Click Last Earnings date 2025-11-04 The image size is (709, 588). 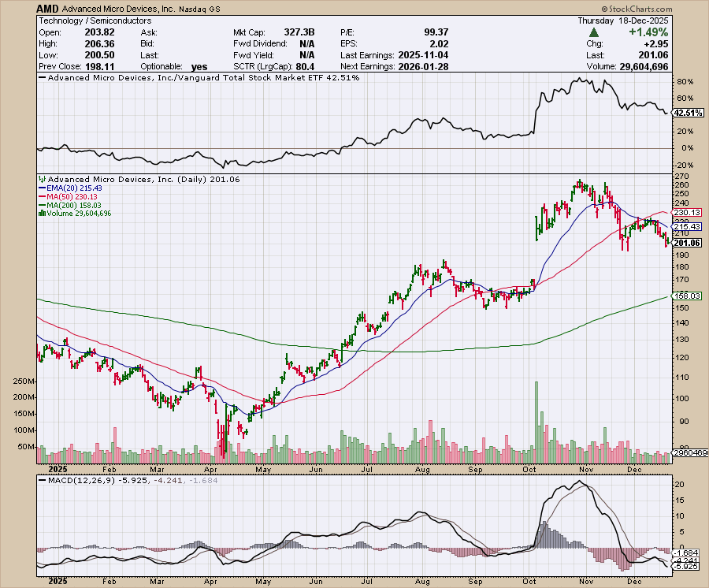tap(423, 55)
